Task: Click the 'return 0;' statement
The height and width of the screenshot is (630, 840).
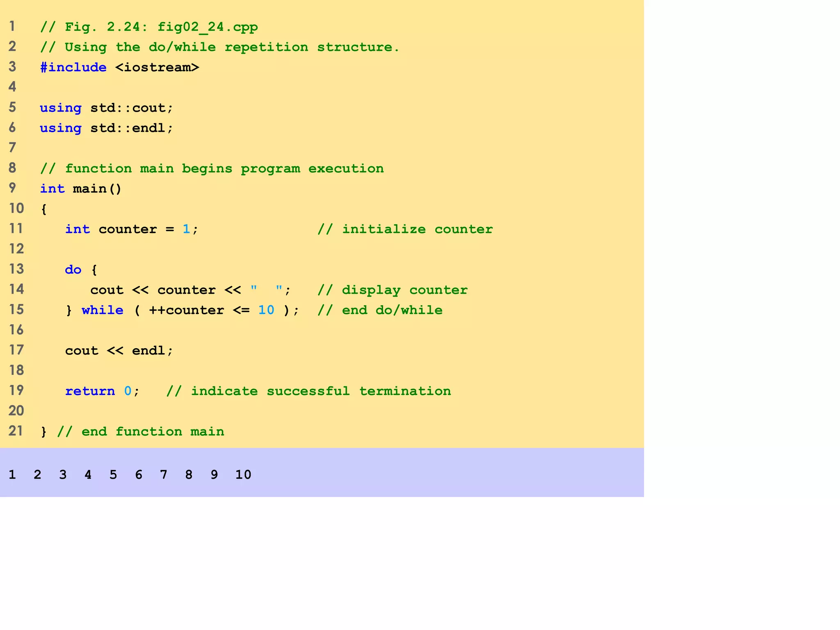Action: point(103,391)
